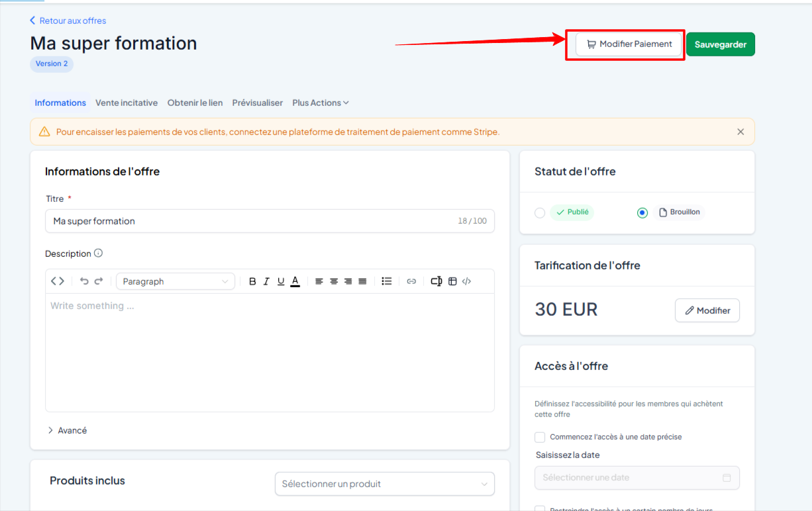Undo last edit in description editor

pyautogui.click(x=84, y=281)
